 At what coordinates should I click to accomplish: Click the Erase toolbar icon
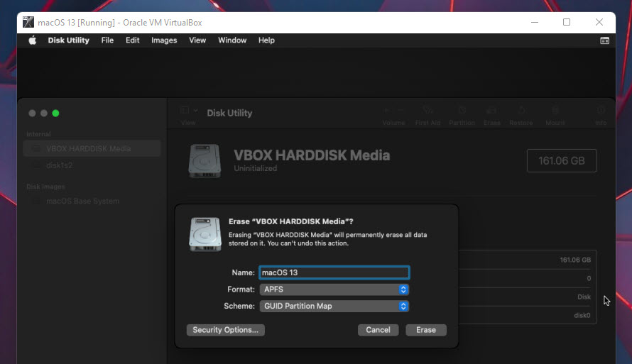(491, 110)
